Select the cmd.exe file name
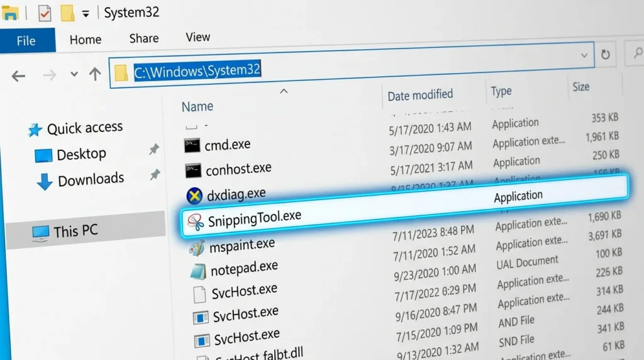The image size is (644, 360). click(228, 145)
